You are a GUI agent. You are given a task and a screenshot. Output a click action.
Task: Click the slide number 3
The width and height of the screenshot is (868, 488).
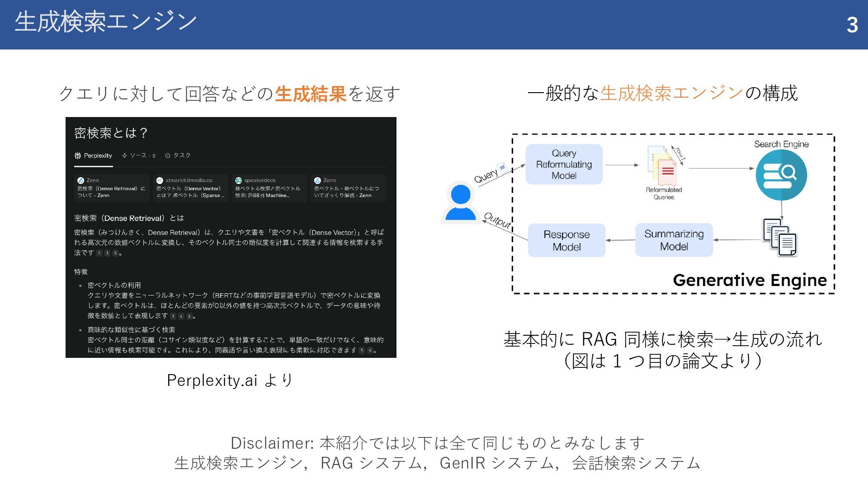(852, 25)
